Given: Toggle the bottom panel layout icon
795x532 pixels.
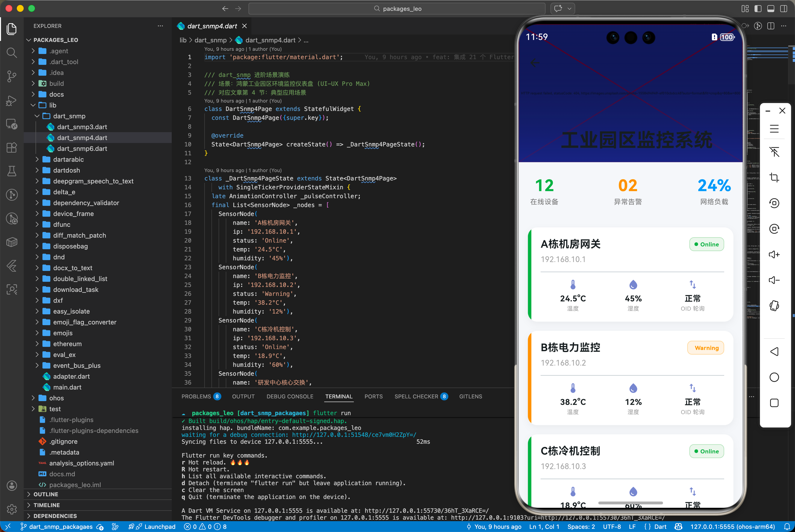Looking at the screenshot, I should click(x=771, y=9).
